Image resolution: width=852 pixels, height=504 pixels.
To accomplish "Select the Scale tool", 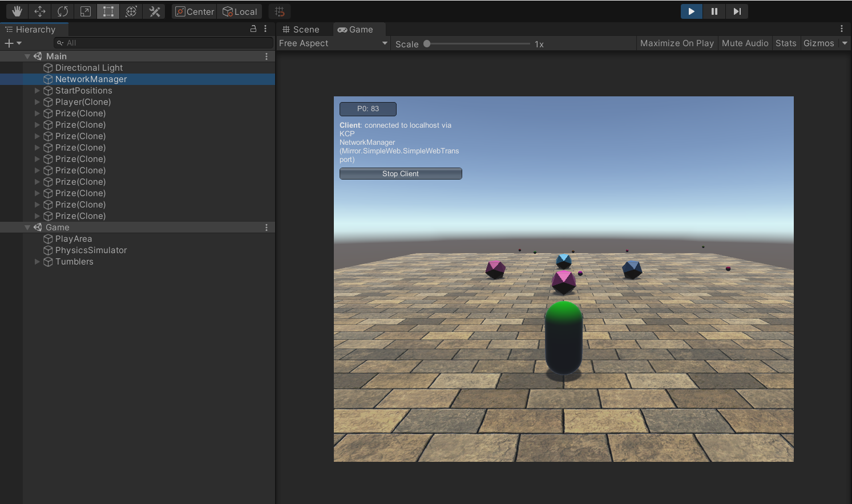I will pyautogui.click(x=85, y=11).
